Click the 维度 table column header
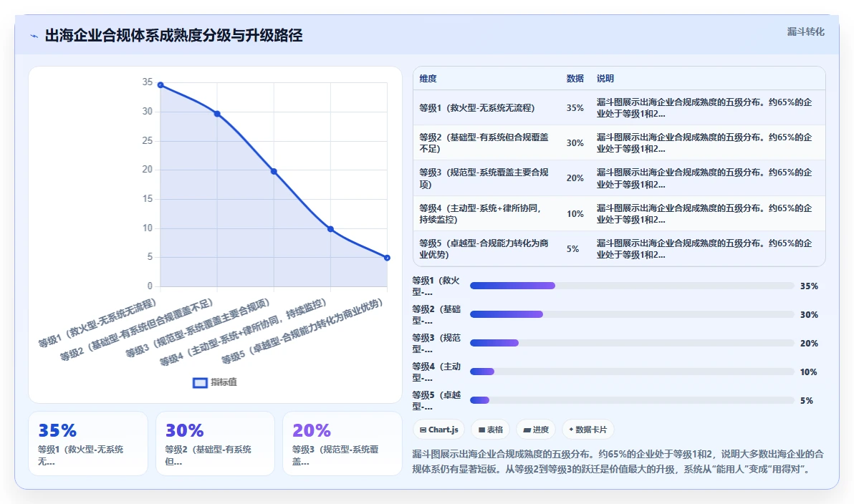Screen dimensions: 854x504 (428, 78)
